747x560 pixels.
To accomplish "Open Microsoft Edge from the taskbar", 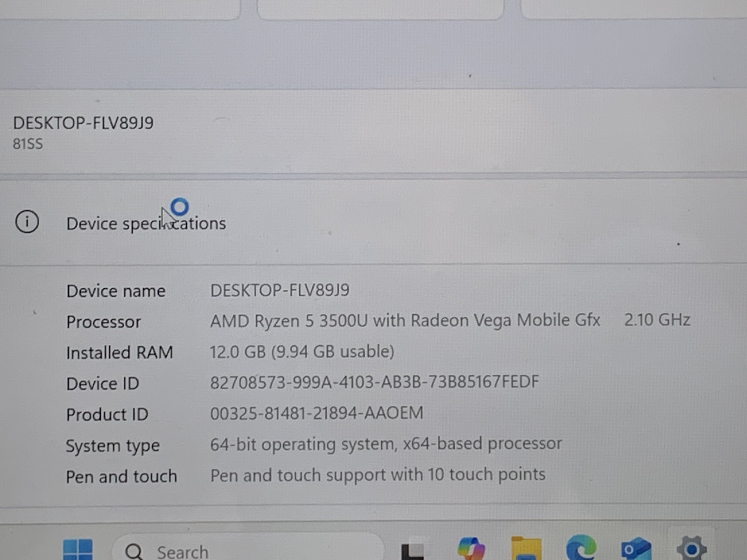I will (x=581, y=548).
